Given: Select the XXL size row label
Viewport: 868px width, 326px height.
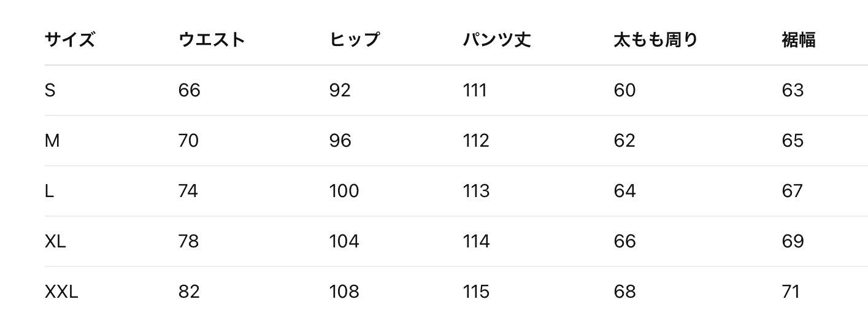Looking at the screenshot, I should coord(61,292).
